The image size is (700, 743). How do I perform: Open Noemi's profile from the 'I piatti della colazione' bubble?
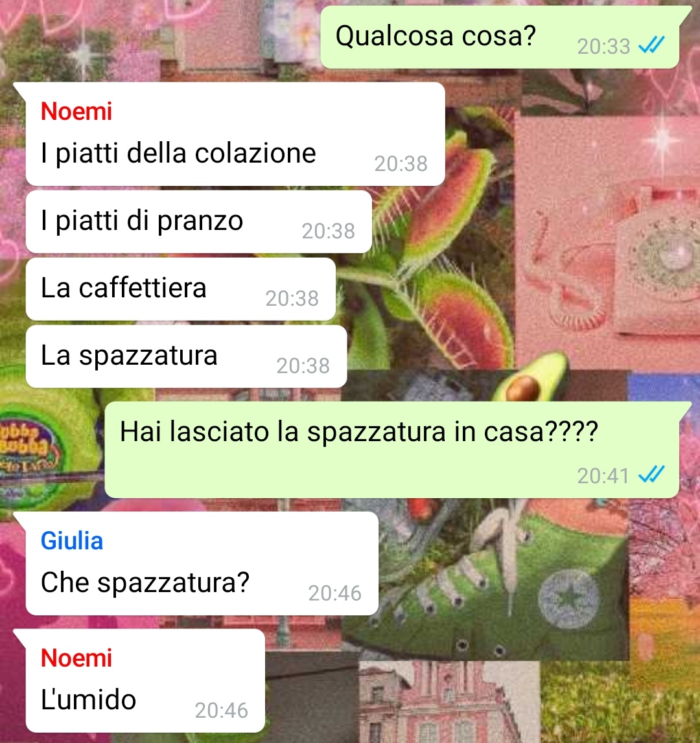[76, 111]
